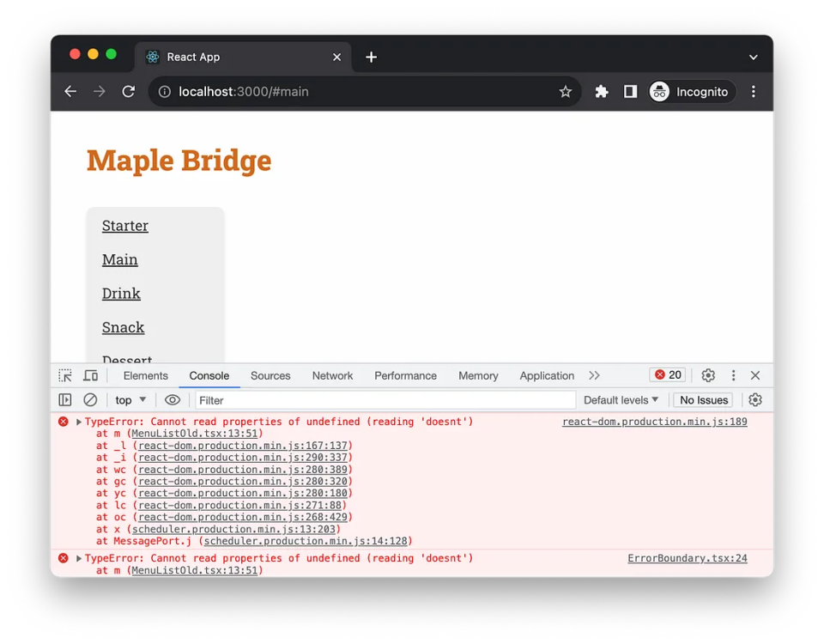824x644 pixels.
Task: View site information icon in address bar
Action: click(165, 92)
